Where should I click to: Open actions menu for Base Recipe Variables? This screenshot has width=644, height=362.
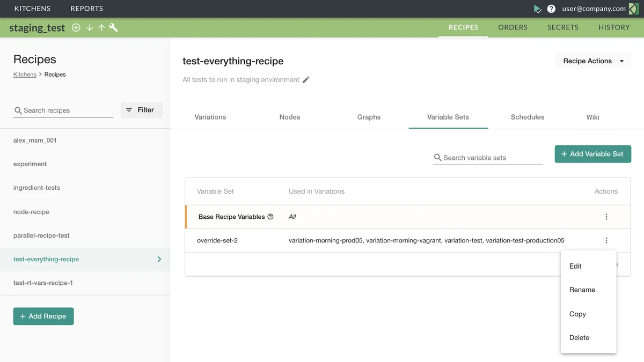tap(606, 217)
